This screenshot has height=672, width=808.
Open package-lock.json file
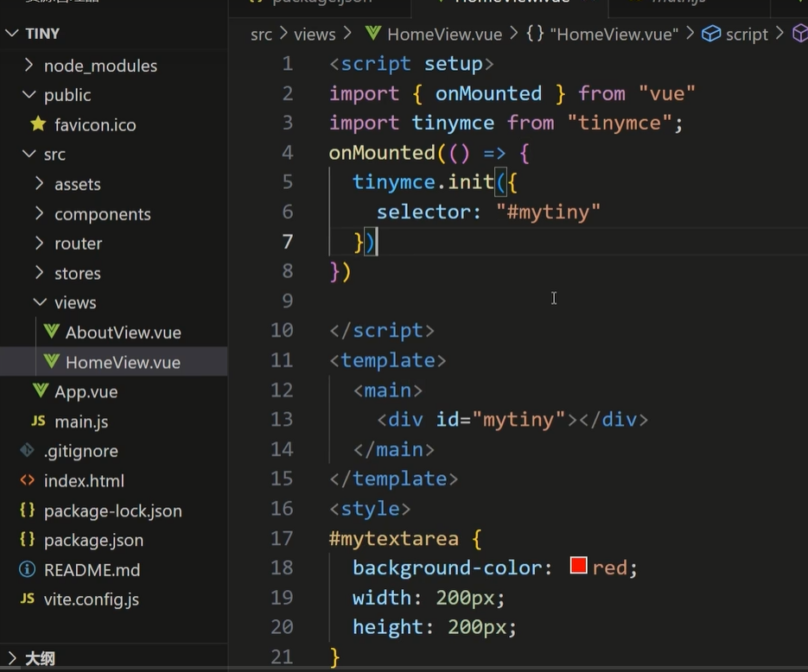pos(113,510)
